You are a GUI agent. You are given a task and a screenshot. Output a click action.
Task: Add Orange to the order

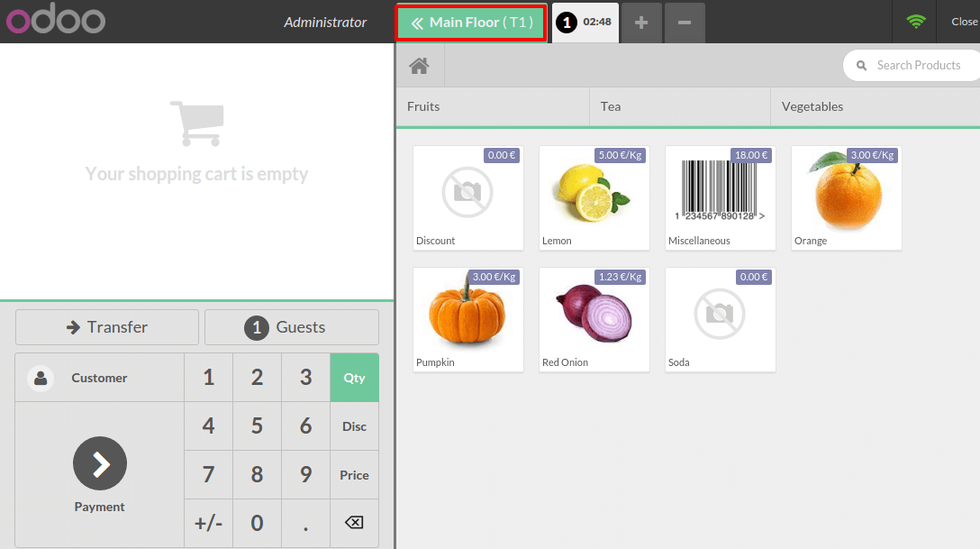point(847,198)
